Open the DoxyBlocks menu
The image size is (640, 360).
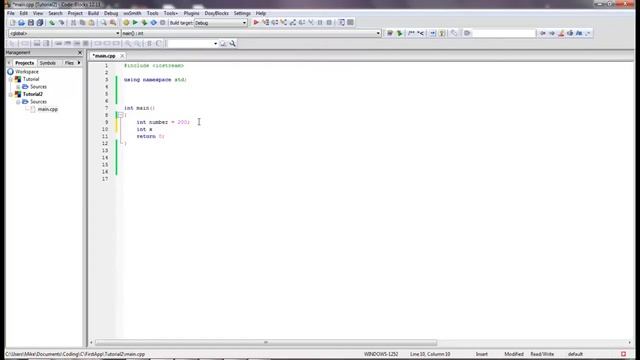pyautogui.click(x=217, y=13)
